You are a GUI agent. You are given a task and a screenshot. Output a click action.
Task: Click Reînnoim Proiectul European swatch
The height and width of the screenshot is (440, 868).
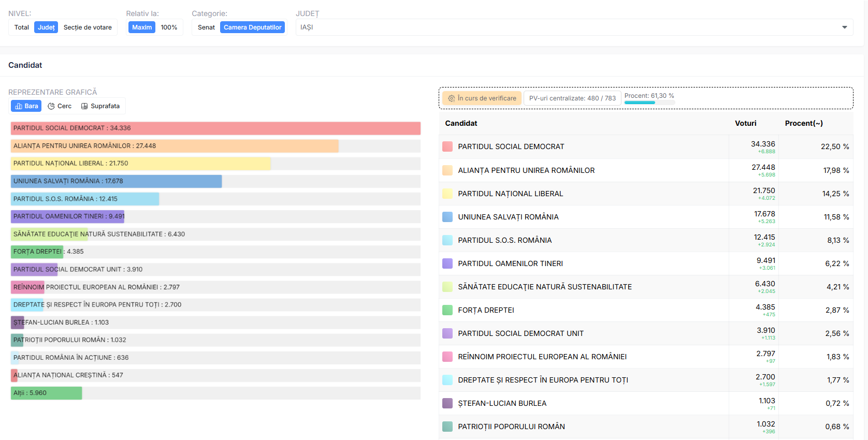pyautogui.click(x=447, y=357)
